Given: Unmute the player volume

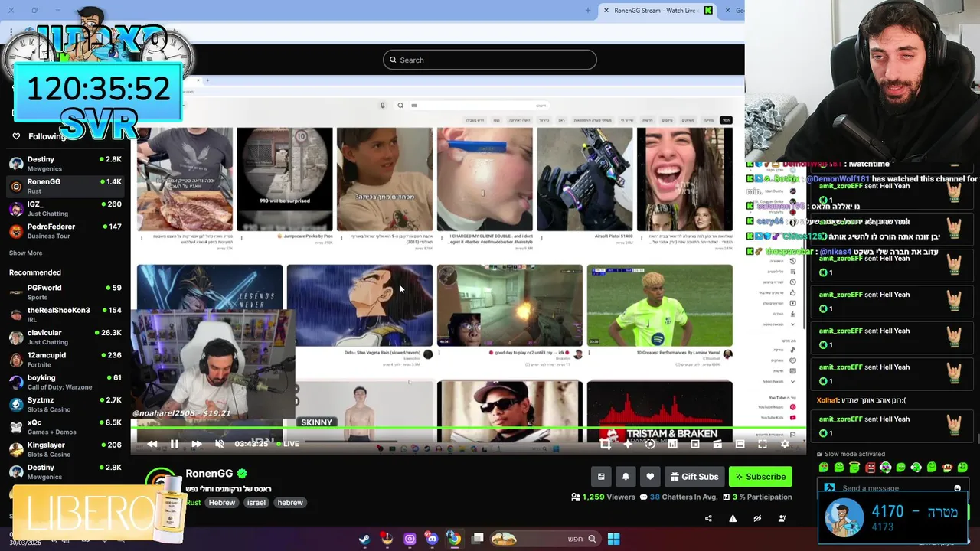Looking at the screenshot, I should coord(220,444).
